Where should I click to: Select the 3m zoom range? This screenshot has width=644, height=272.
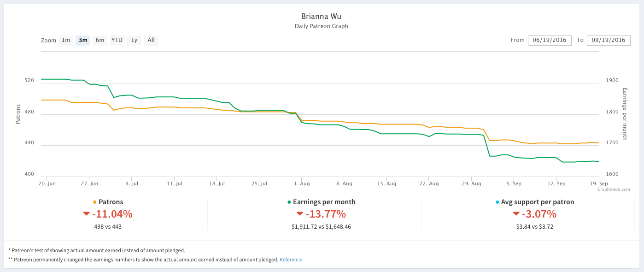[83, 40]
